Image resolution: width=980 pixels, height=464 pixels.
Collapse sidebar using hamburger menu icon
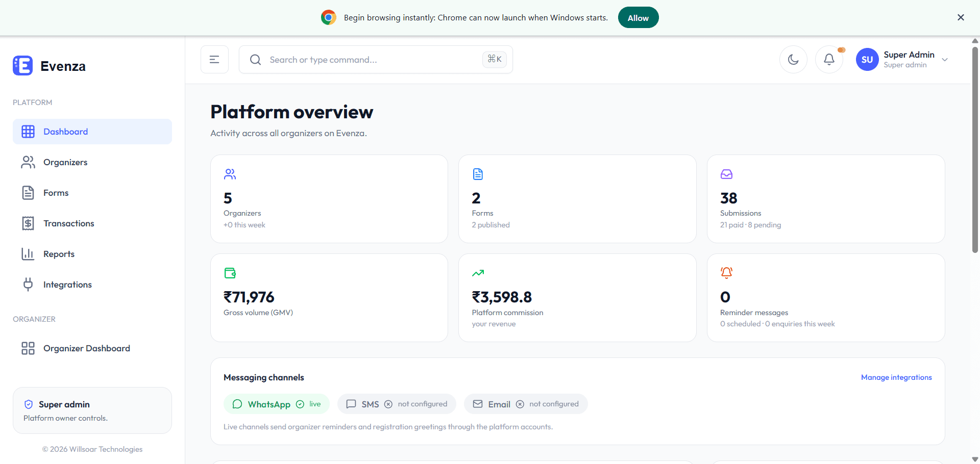tap(214, 60)
